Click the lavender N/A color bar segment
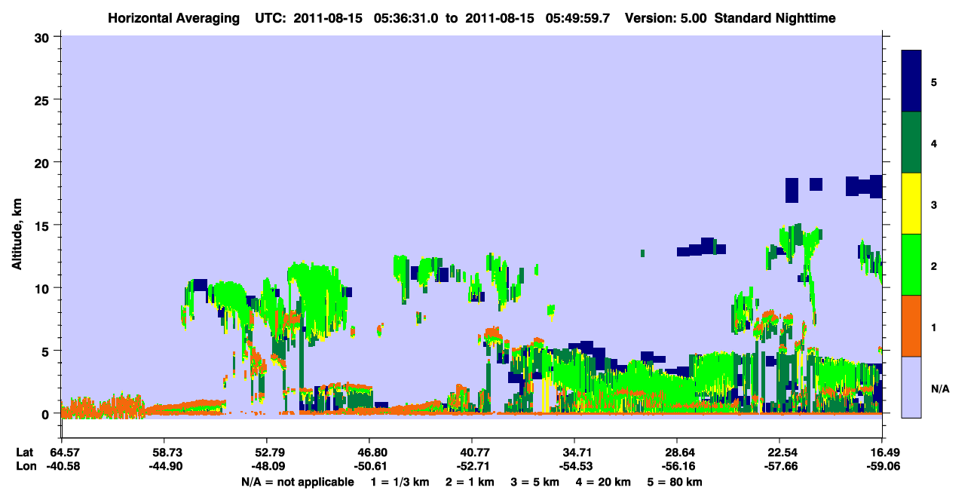980x503 pixels. (x=911, y=386)
